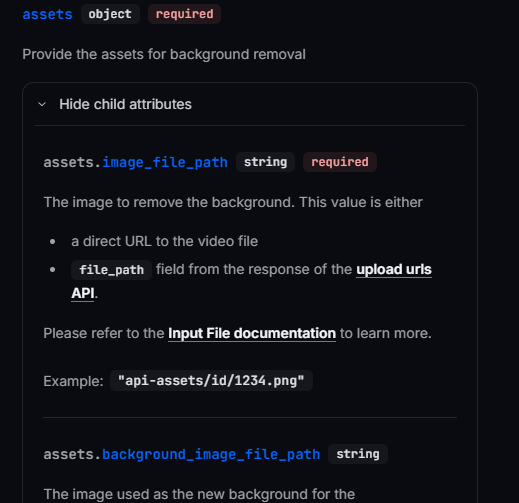Follow the API link text

coord(83,293)
